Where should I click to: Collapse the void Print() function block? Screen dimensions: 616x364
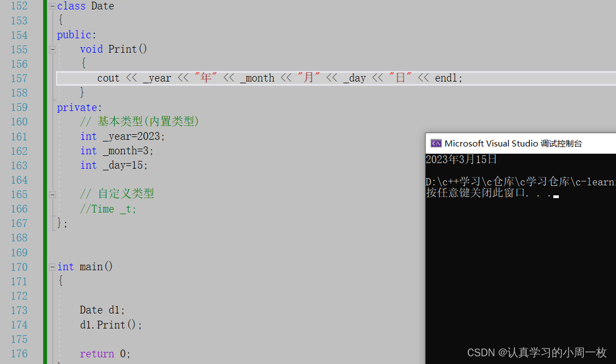tap(52, 49)
